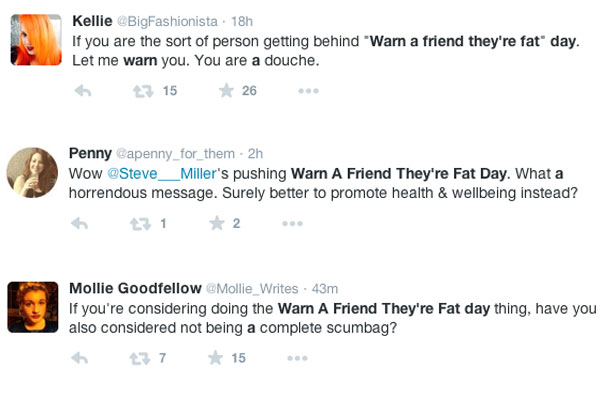The image size is (614, 404).
Task: Open Mollie Goodfellow's profile picture
Action: [x=33, y=307]
